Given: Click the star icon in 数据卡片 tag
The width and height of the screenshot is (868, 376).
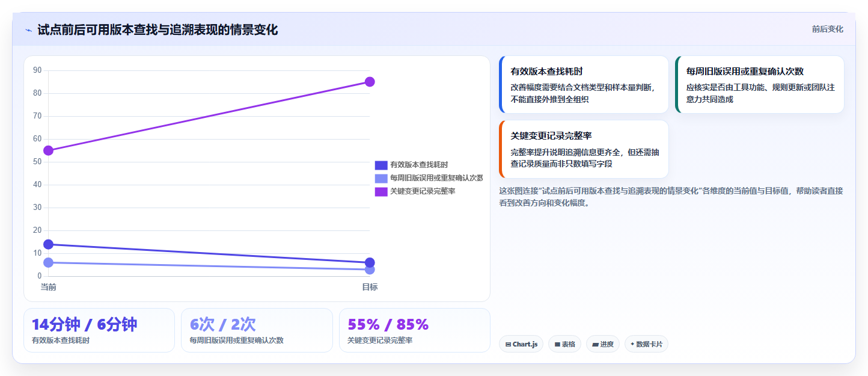Looking at the screenshot, I should pyautogui.click(x=632, y=345).
